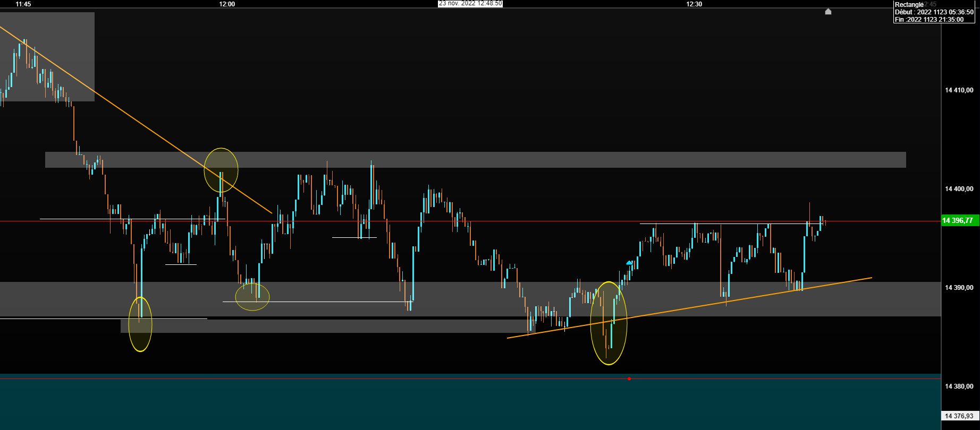Viewport: 980px width, 430px height.
Task: Select the square gray rectangle in the top-left corner
Action: click(x=47, y=57)
